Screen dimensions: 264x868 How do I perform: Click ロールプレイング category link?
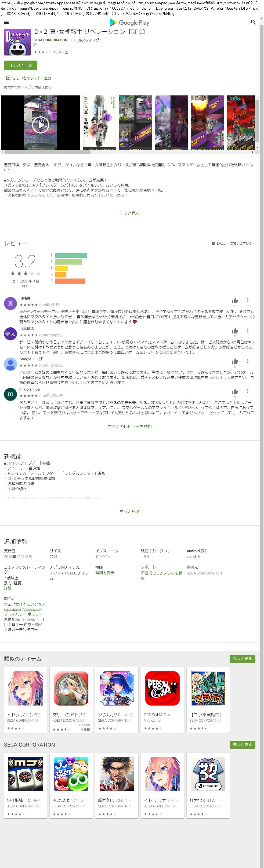tap(85, 40)
